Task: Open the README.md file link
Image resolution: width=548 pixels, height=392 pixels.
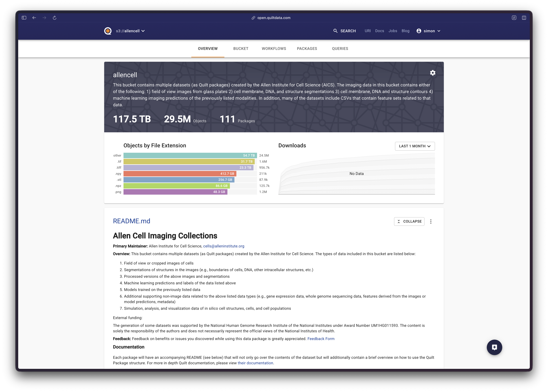Action: pyautogui.click(x=131, y=221)
